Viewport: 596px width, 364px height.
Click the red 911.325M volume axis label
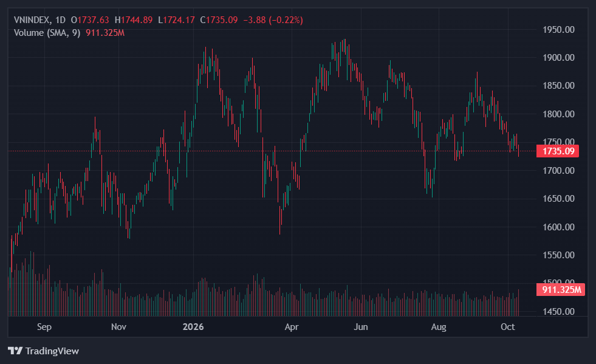(x=561, y=290)
